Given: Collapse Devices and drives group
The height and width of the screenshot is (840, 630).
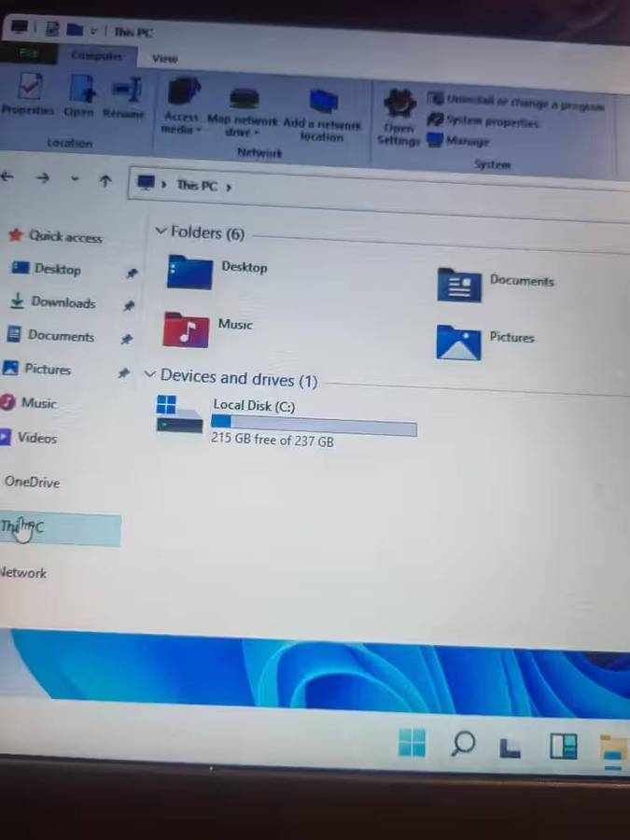Looking at the screenshot, I should (x=150, y=374).
